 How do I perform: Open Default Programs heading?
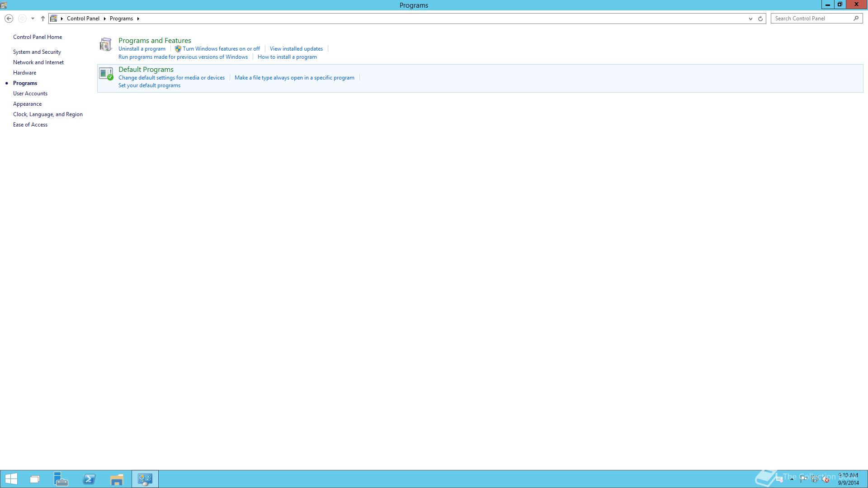(x=146, y=70)
